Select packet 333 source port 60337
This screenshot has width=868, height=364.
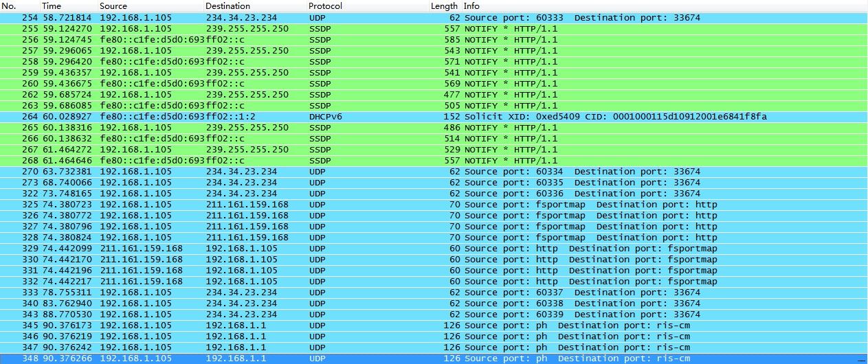point(434,293)
